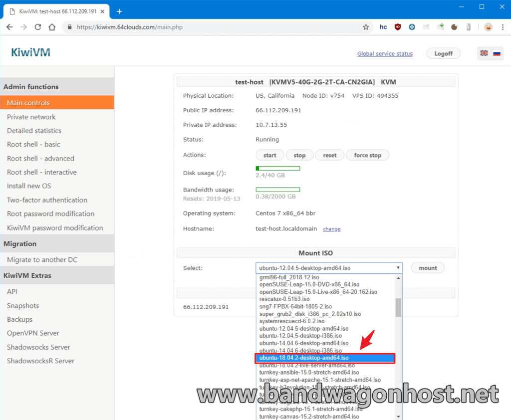Select ubuntu-18.04.2-desktop-amd64.iso option
511x420 pixels.
coord(325,358)
